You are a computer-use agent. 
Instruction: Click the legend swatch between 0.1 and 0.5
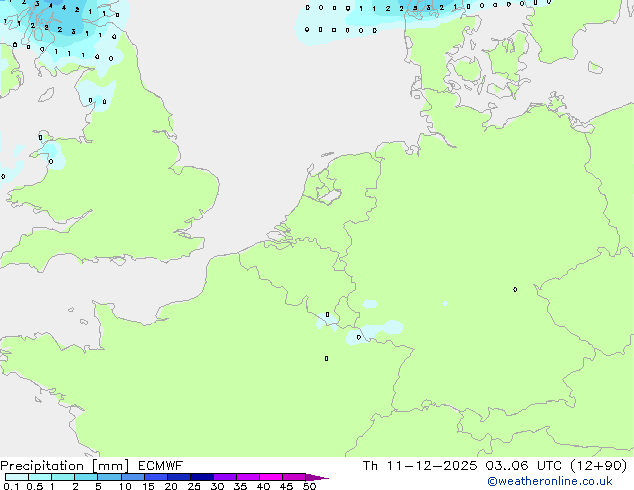[x=17, y=477]
